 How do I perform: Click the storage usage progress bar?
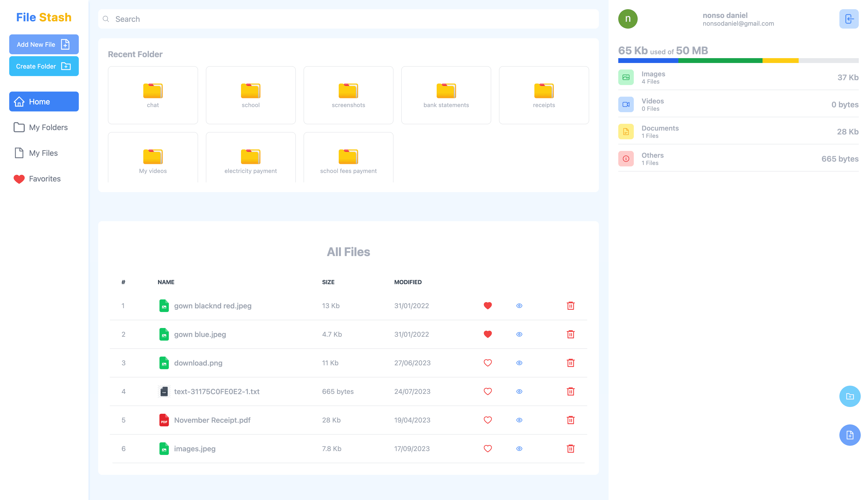pos(738,61)
